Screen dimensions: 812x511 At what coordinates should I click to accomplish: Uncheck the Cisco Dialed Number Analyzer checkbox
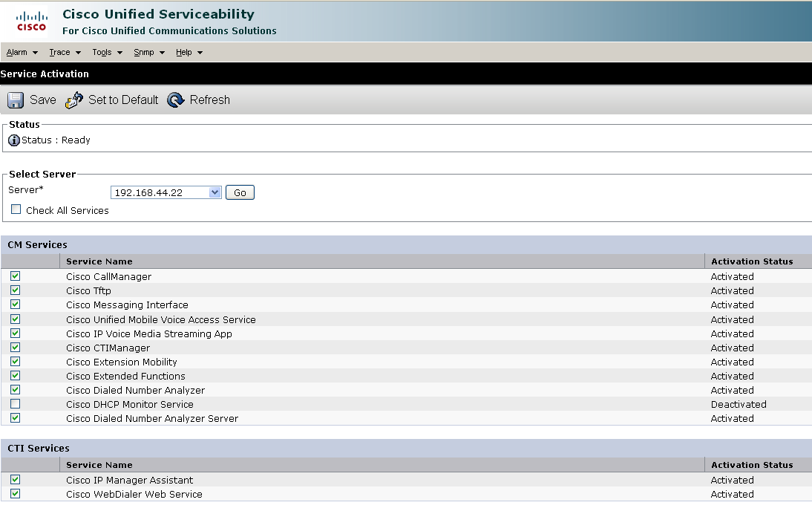16,390
